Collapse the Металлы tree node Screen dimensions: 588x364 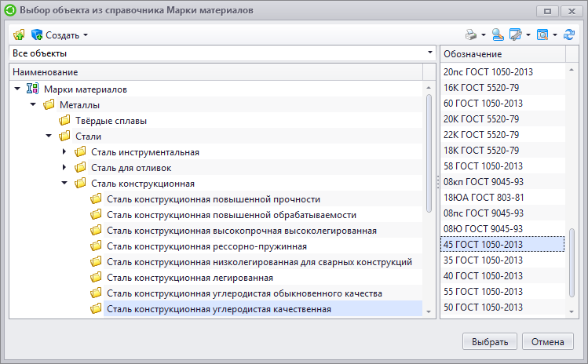tap(33, 104)
